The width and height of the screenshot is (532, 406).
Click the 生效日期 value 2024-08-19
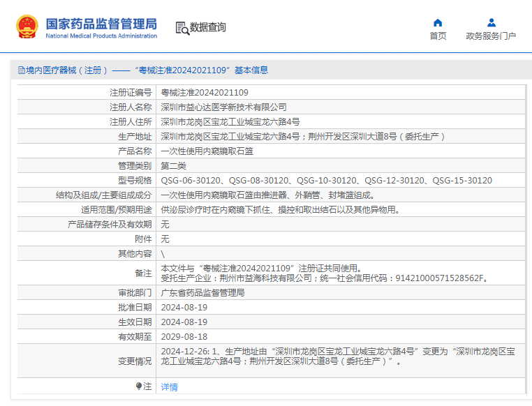click(x=184, y=322)
